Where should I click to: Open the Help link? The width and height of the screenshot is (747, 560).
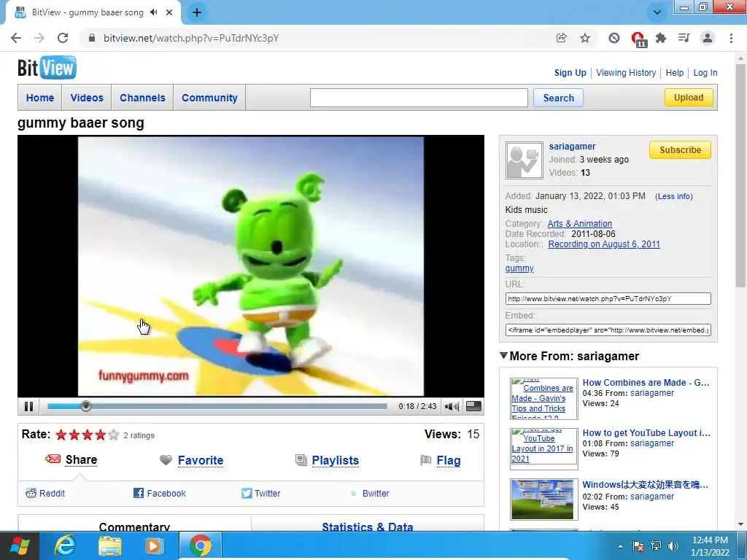(674, 73)
